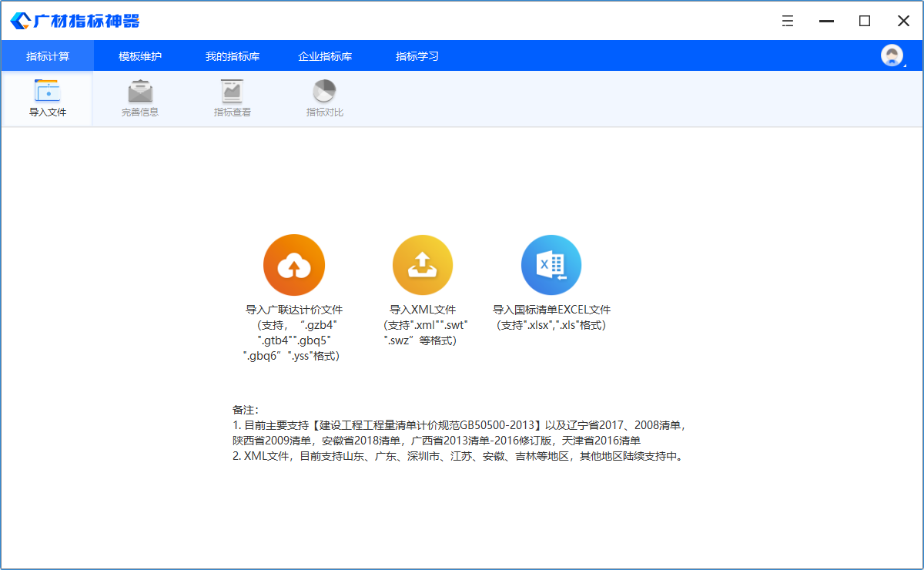Click the yellow XML import icon

coord(423,266)
